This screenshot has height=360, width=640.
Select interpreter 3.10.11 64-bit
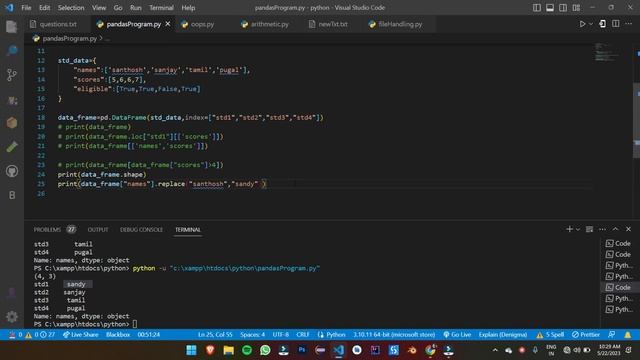tap(394, 335)
